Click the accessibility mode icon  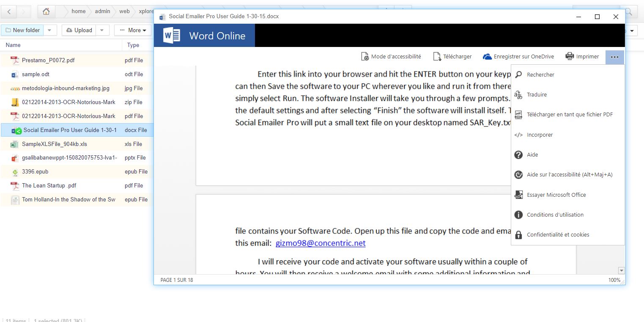[x=365, y=57]
